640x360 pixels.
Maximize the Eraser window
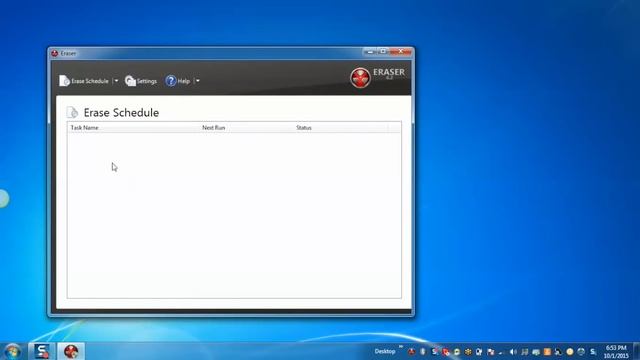383,51
